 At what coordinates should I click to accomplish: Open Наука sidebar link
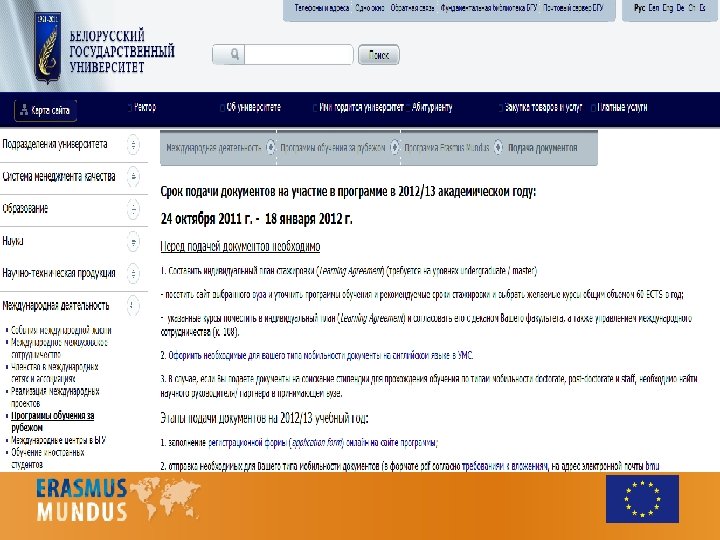(x=13, y=241)
